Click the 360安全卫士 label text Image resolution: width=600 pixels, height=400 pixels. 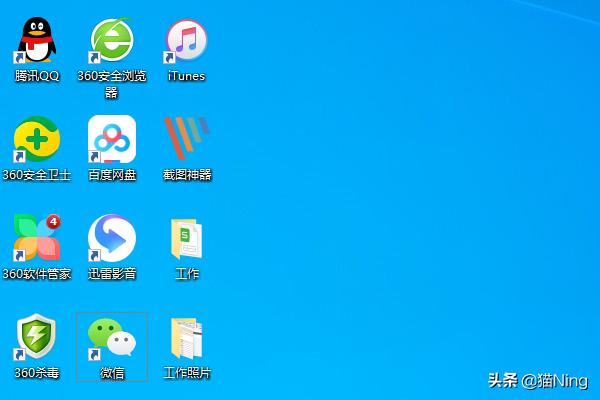37,175
